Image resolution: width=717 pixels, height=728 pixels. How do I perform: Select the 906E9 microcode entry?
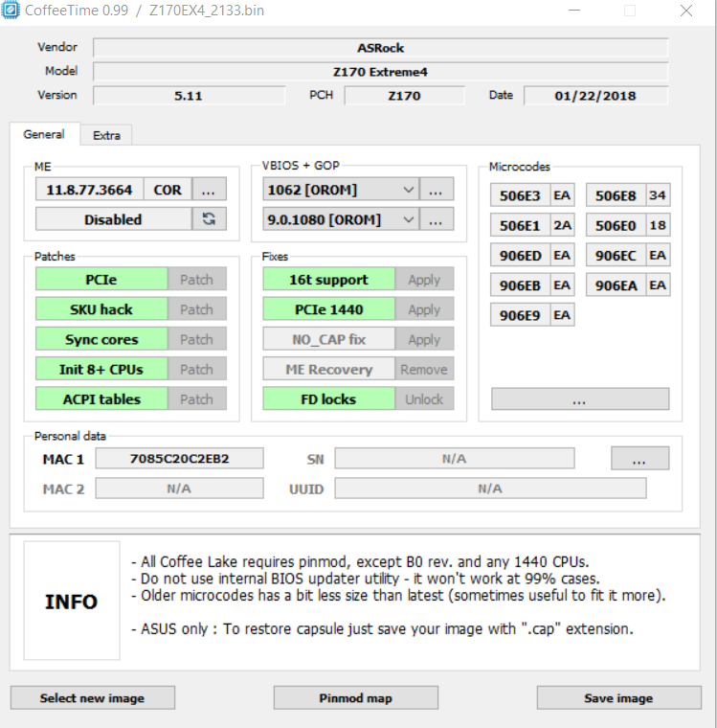click(x=532, y=315)
